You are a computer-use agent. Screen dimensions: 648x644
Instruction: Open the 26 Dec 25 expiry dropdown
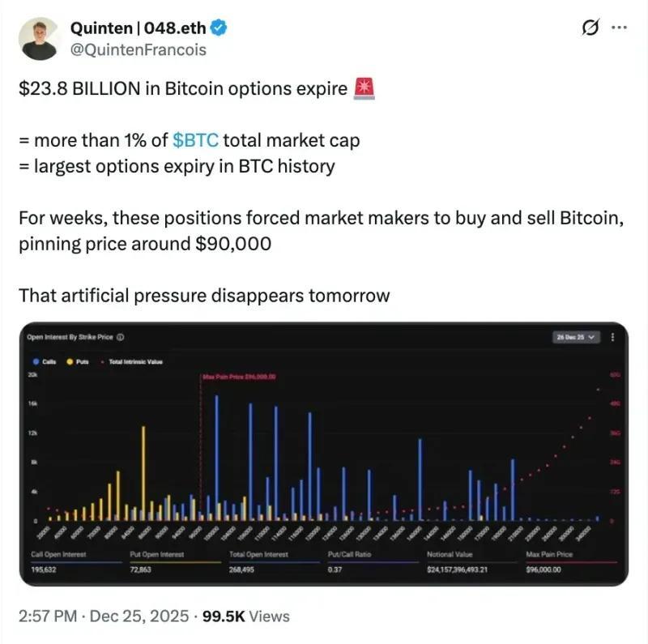point(576,337)
